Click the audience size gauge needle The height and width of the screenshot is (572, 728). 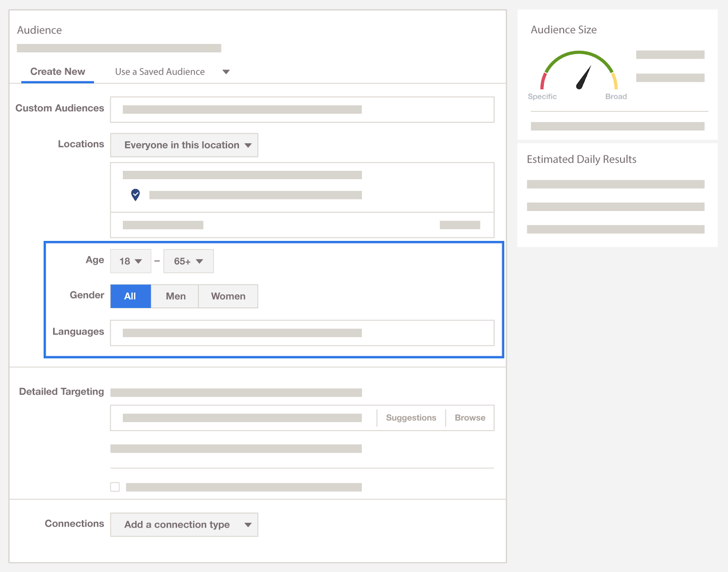[x=583, y=78]
